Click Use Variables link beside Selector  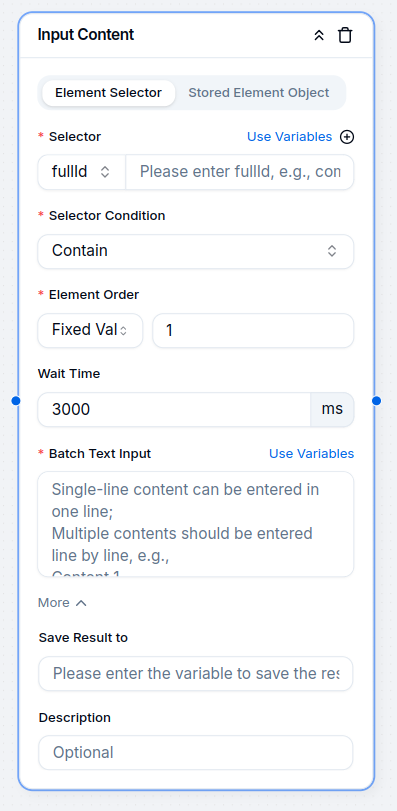pyautogui.click(x=289, y=137)
